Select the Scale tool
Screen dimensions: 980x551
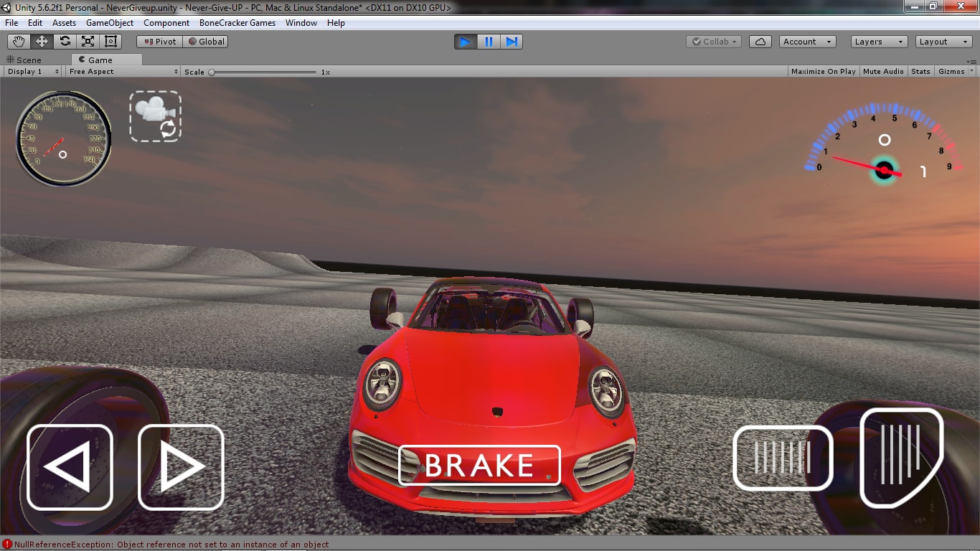[x=88, y=42]
